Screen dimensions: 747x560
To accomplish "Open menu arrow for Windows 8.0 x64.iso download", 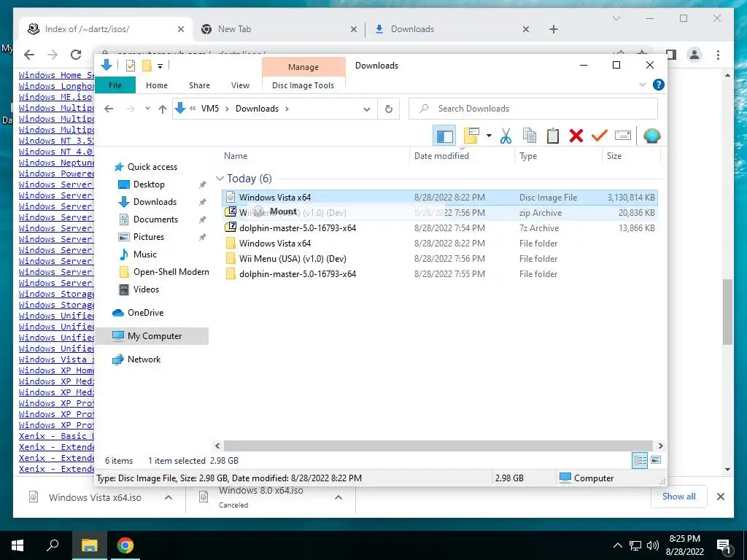I will pos(338,497).
